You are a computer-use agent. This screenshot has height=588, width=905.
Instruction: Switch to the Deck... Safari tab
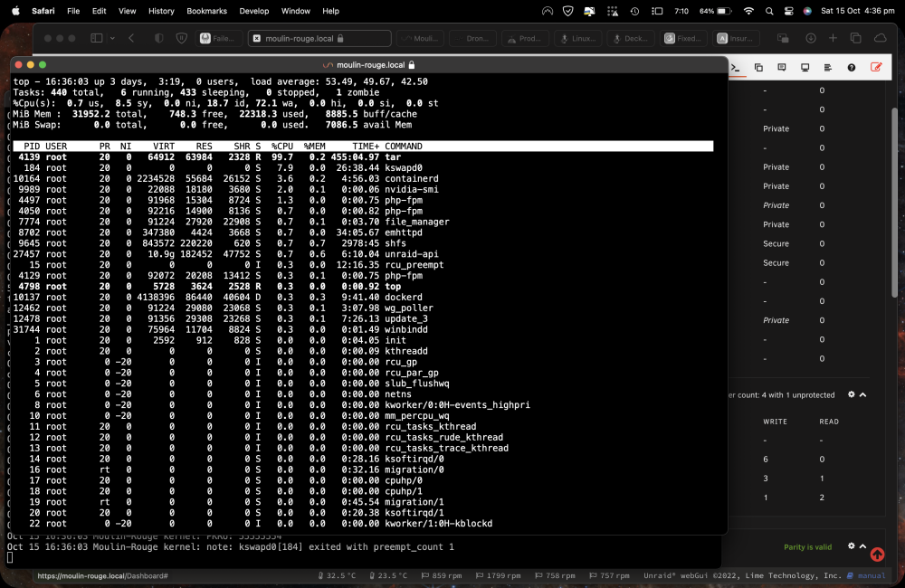pos(631,38)
